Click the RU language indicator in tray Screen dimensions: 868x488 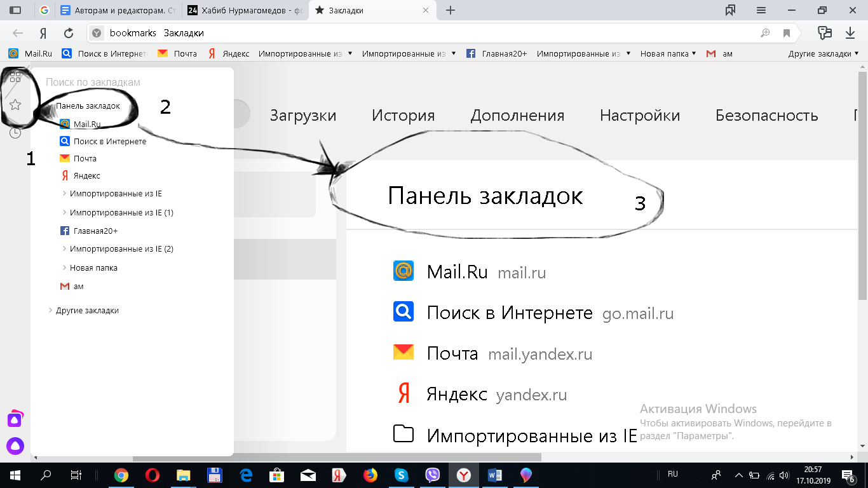(x=673, y=474)
